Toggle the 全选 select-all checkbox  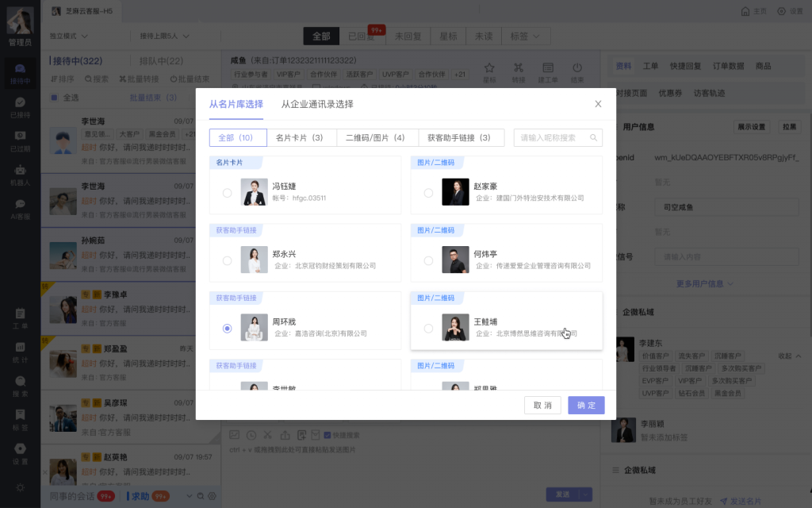[x=54, y=97]
